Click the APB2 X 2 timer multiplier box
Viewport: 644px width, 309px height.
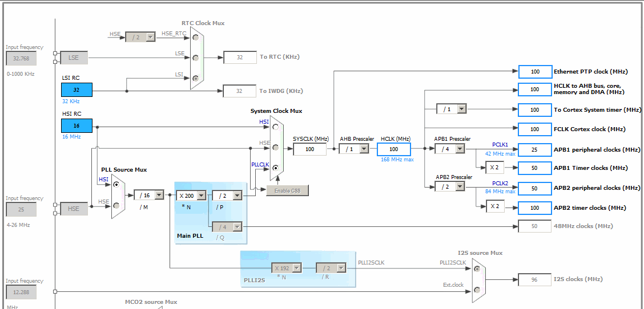point(495,206)
